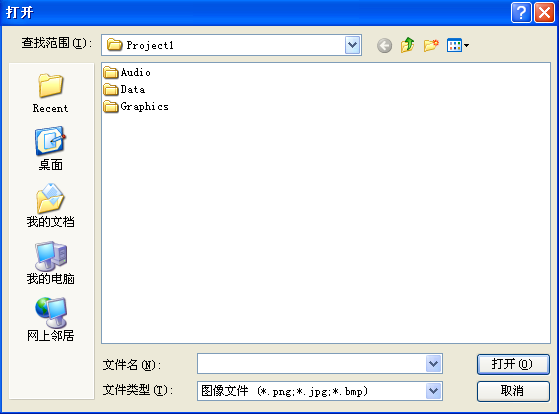This screenshot has height=414, width=559.
Task: Close the 打开 dialog window
Action: (544, 13)
